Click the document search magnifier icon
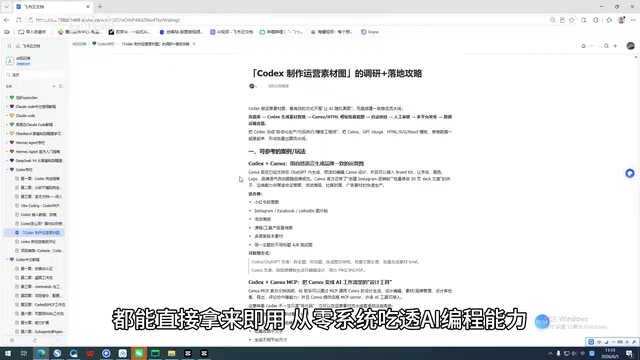This screenshot has height=360, width=640. (x=607, y=46)
